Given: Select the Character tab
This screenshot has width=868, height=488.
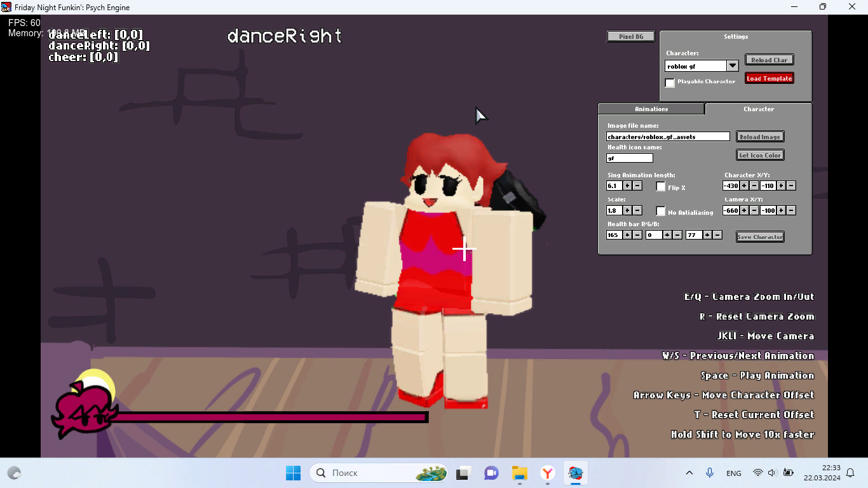Looking at the screenshot, I should (x=759, y=109).
